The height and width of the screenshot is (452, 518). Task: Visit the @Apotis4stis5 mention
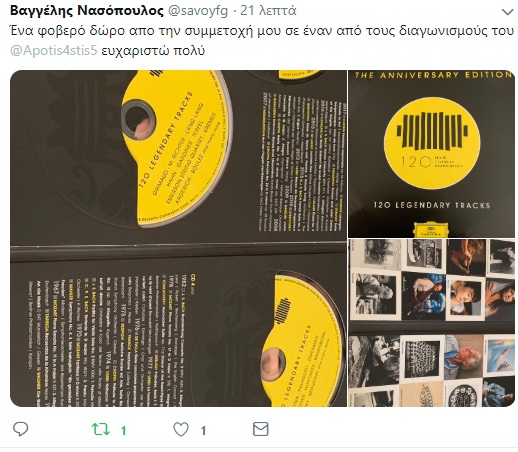click(54, 51)
